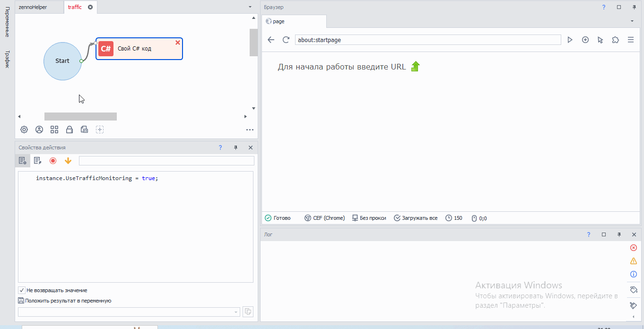Click the canvas scroll up arrow
The width and height of the screenshot is (644, 329).
(x=253, y=18)
